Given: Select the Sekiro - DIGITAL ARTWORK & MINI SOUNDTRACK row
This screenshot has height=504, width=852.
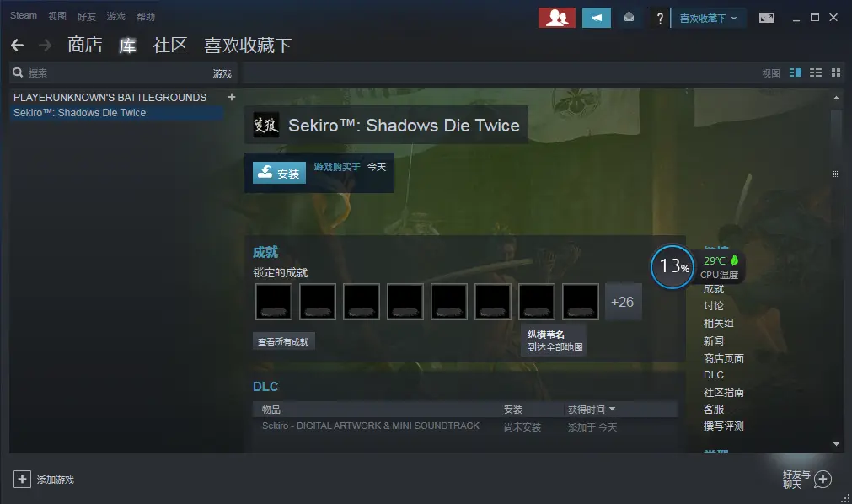Looking at the screenshot, I should pyautogui.click(x=465, y=426).
